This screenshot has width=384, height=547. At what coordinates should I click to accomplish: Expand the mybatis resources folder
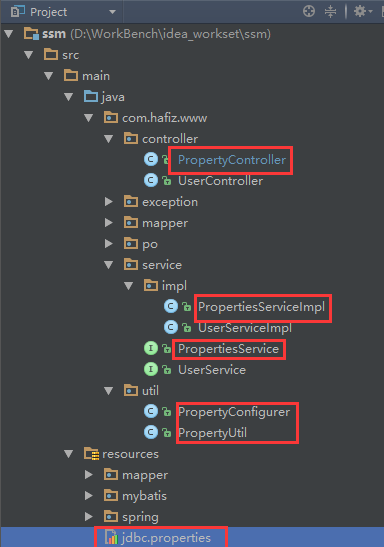(x=89, y=495)
